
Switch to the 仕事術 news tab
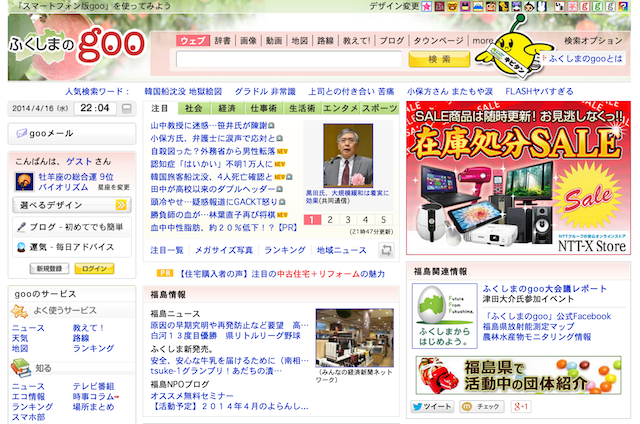point(263,108)
